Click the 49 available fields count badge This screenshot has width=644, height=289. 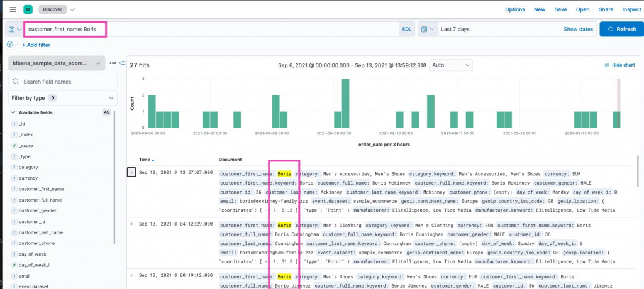(107, 112)
